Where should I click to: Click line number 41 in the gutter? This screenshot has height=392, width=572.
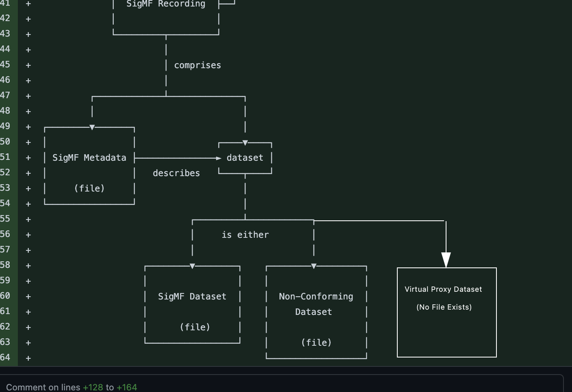point(6,4)
